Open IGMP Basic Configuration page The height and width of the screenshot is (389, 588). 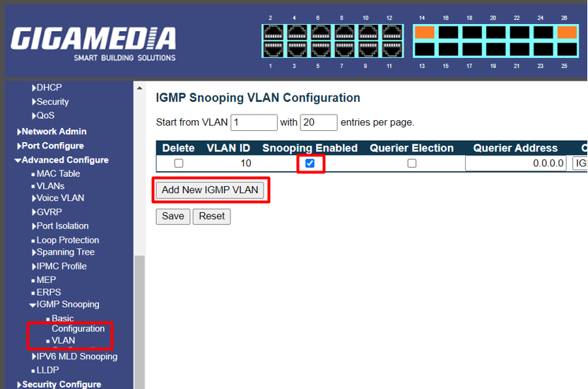[x=76, y=324]
